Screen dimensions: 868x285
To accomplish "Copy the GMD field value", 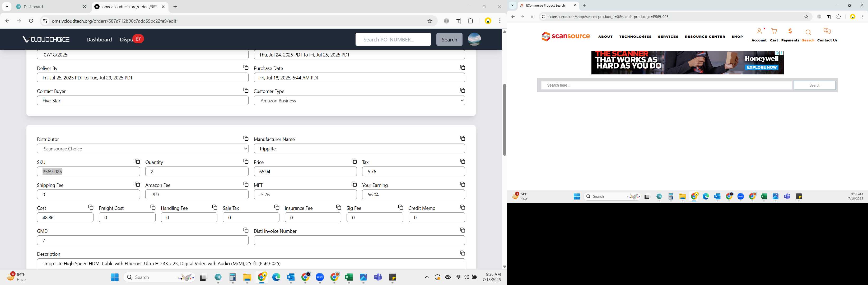I will pyautogui.click(x=246, y=230).
